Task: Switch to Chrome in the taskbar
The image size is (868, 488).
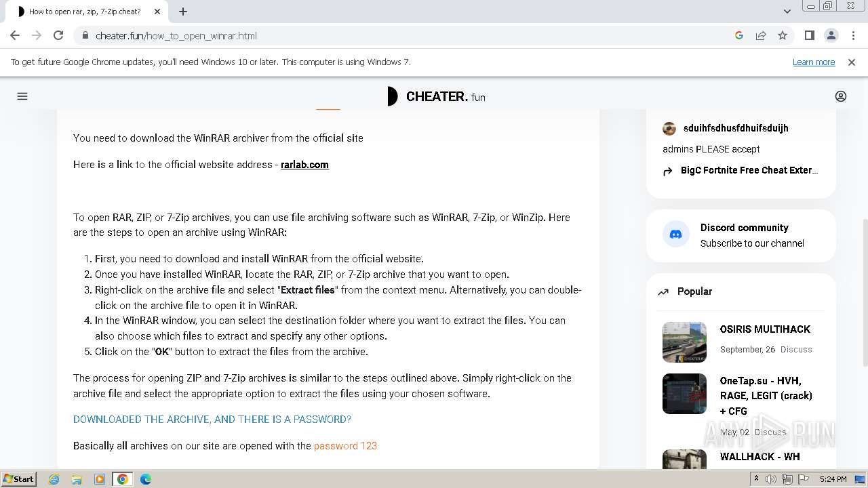Action: 123,479
